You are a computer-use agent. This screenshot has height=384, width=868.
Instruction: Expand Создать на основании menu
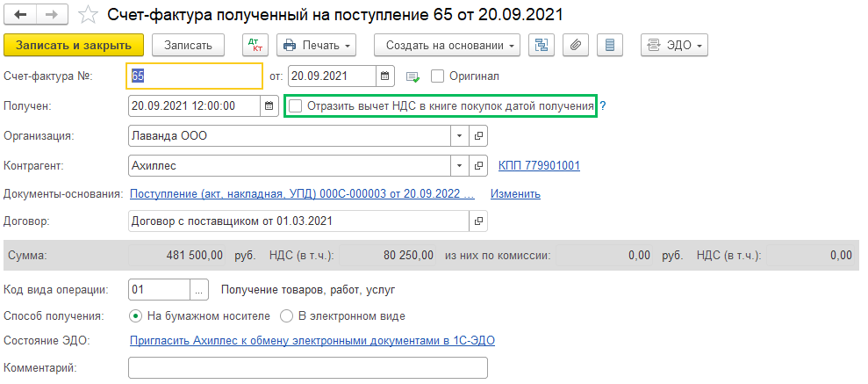click(448, 46)
